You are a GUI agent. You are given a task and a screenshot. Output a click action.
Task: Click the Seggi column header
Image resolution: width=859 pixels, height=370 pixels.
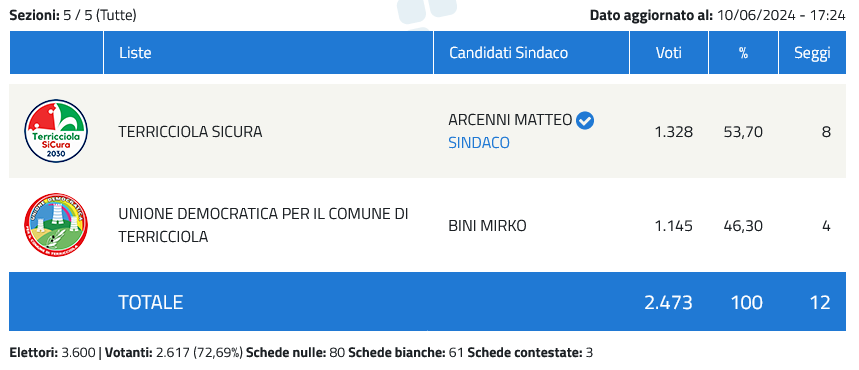point(812,53)
